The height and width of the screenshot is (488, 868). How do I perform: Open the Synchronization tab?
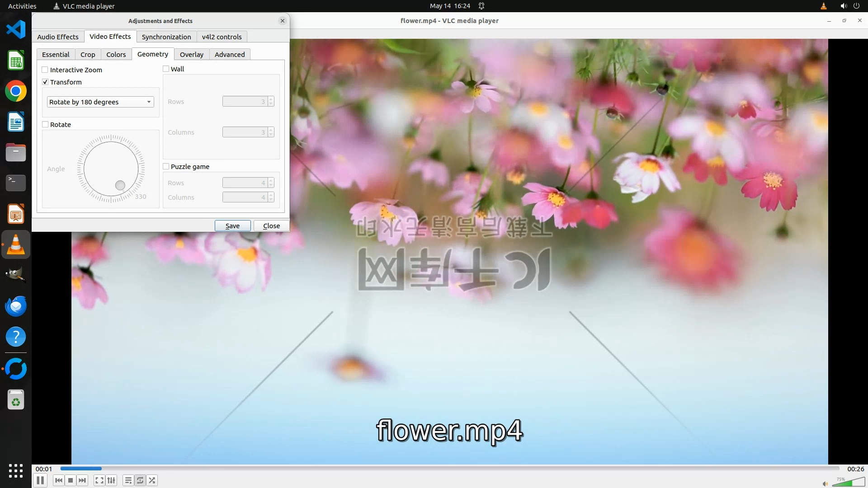[166, 37]
